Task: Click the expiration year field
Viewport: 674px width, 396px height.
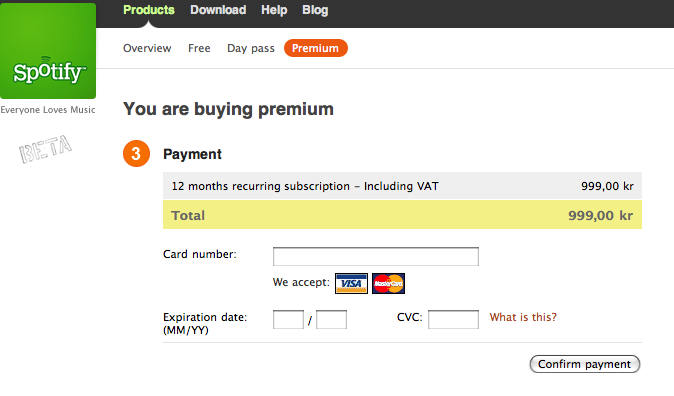Action: [331, 319]
